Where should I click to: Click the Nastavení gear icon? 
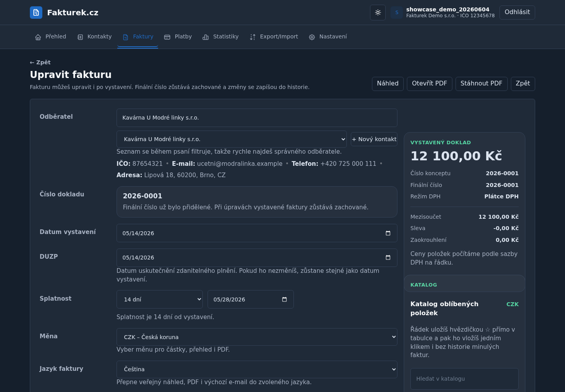(x=312, y=37)
